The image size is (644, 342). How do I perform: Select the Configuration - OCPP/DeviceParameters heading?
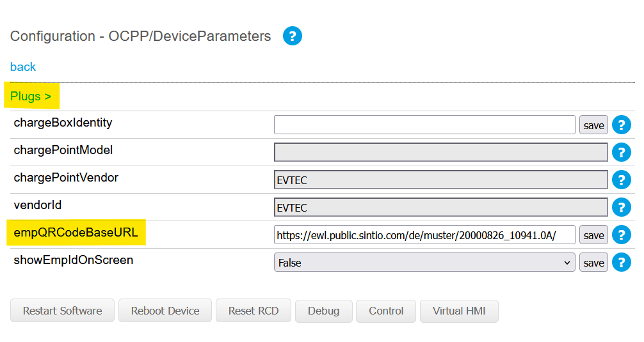140,36
